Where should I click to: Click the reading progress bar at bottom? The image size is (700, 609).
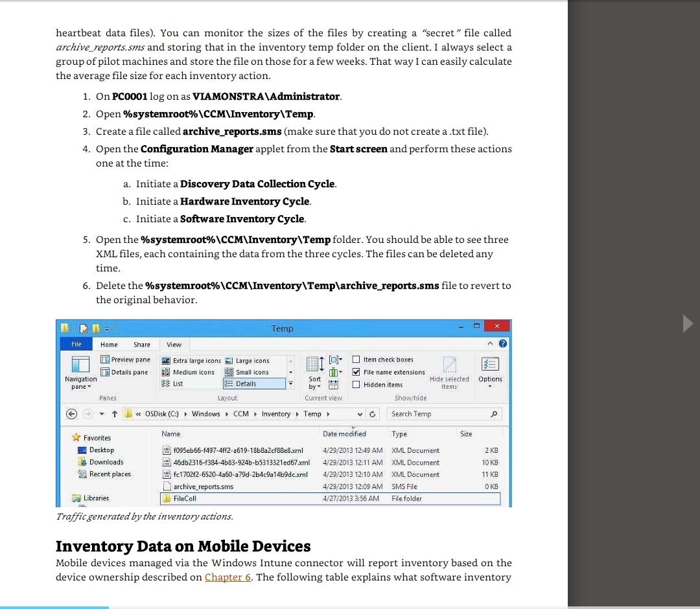click(54, 607)
